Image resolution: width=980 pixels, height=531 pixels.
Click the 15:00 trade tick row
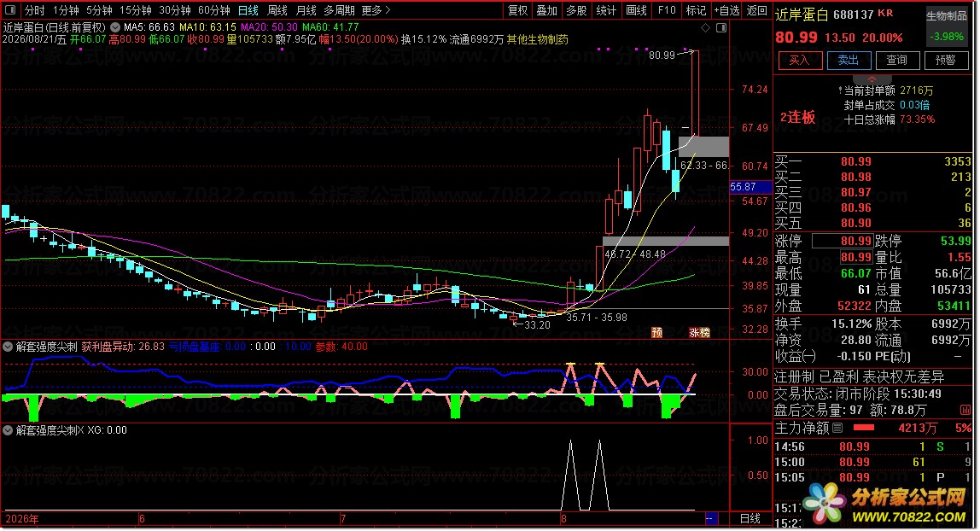pos(873,463)
